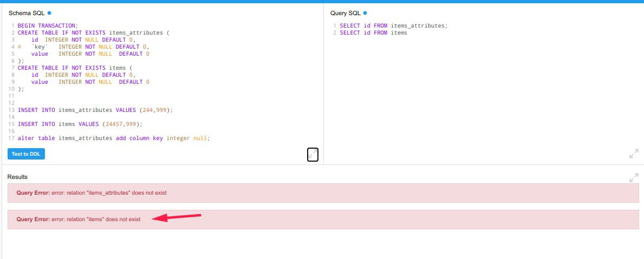The width and height of the screenshot is (644, 259).
Task: Click the blue dot beside Query SQL
Action: [x=365, y=13]
